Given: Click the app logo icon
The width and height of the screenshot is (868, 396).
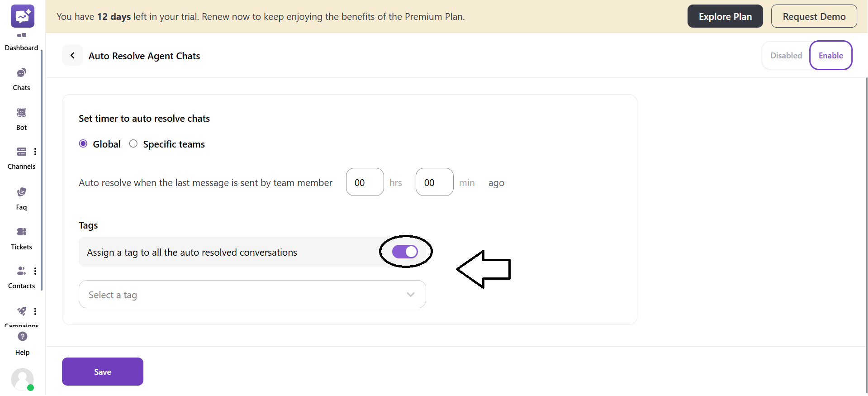Looking at the screenshot, I should click(x=22, y=16).
